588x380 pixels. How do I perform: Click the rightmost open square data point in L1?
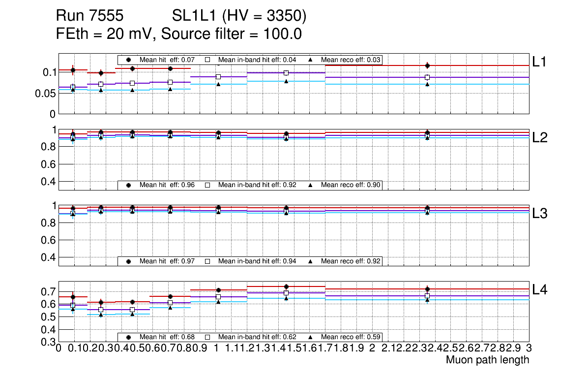(x=427, y=77)
